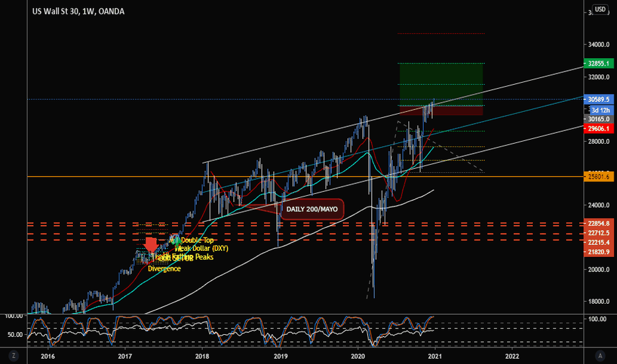617x364 pixels.
Task: Click the 2022 label on time axis
Action: tap(512, 356)
